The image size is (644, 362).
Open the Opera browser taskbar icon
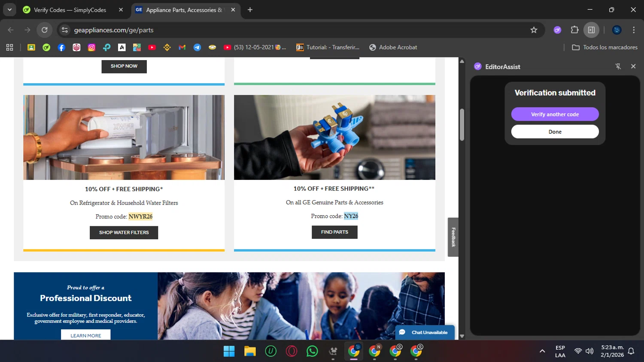click(292, 351)
